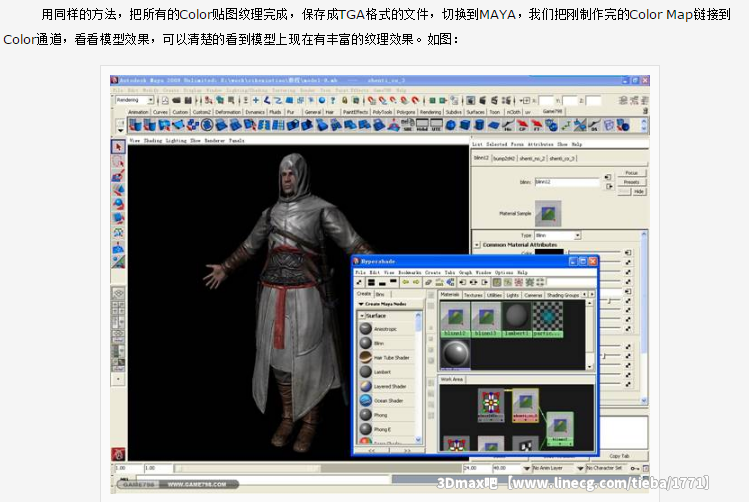Click the Color slider in Attribute Editor
The image size is (749, 502).
(x=594, y=252)
